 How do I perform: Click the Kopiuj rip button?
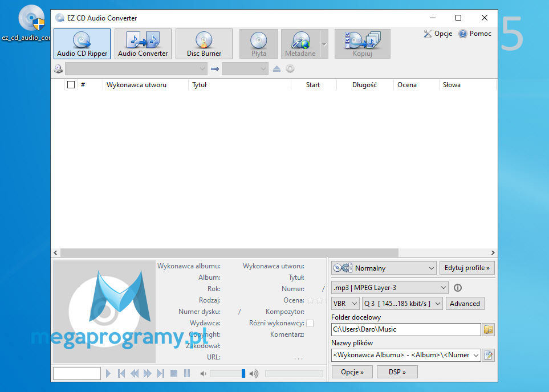pos(363,44)
